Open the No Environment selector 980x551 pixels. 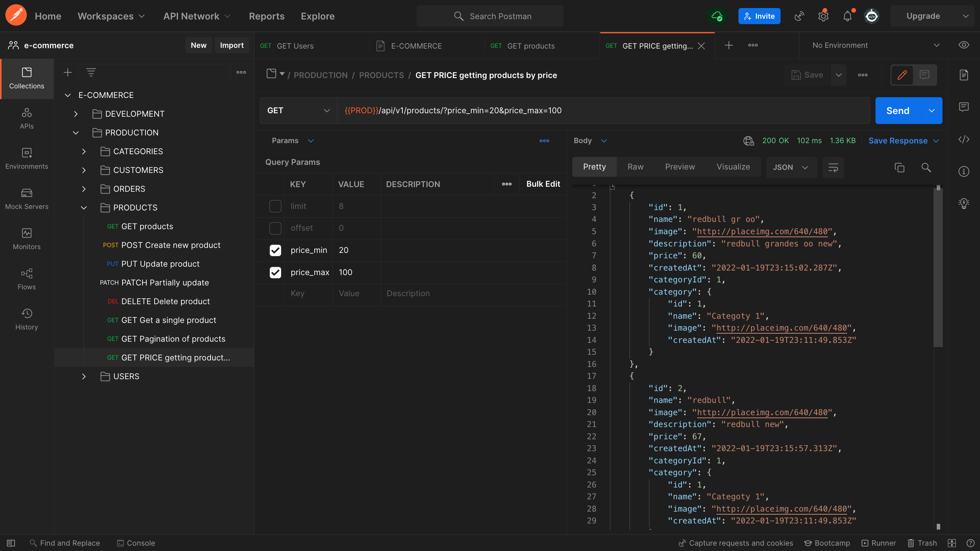click(875, 45)
